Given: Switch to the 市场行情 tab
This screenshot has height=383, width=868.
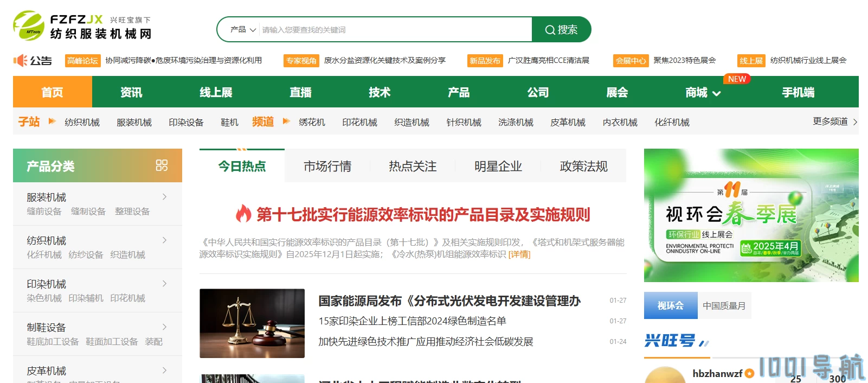Looking at the screenshot, I should tap(327, 166).
